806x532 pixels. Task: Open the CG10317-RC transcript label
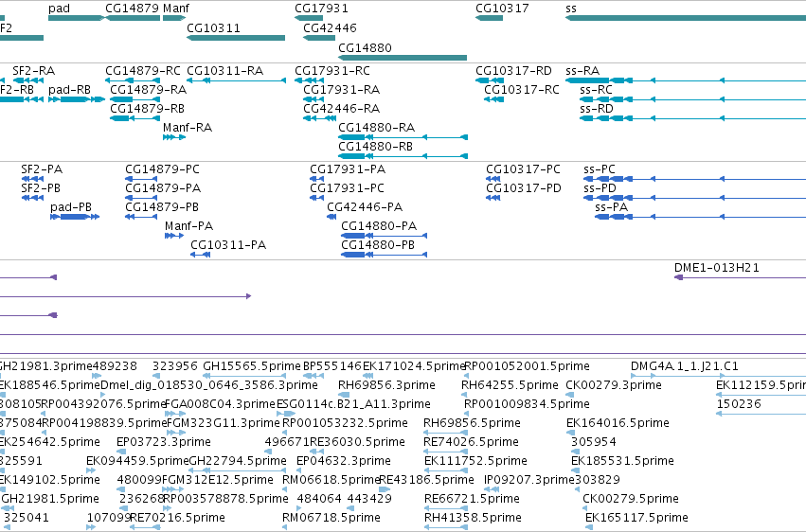[x=522, y=90]
